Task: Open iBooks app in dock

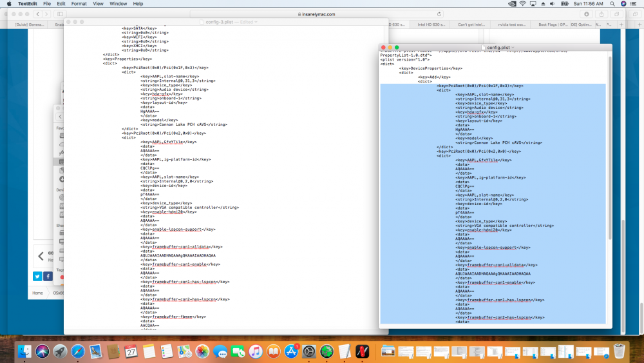Action: [x=273, y=351]
